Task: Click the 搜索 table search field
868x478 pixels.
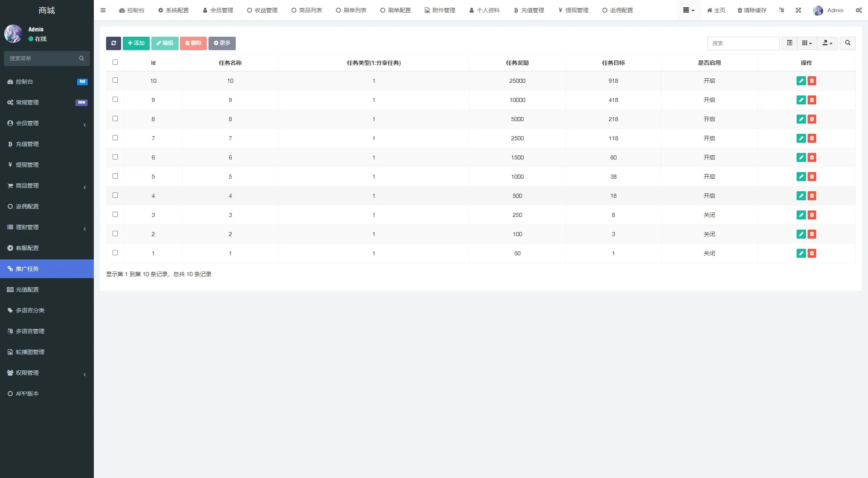Action: pyautogui.click(x=743, y=43)
